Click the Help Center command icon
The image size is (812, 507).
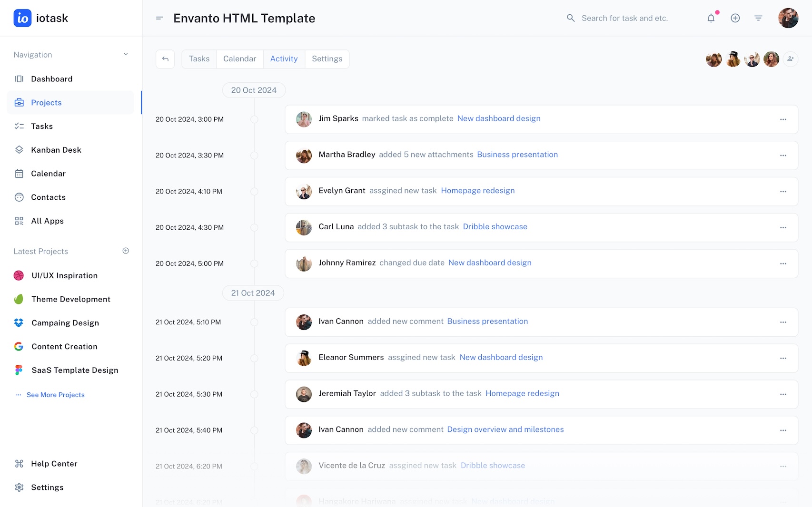pos(19,464)
